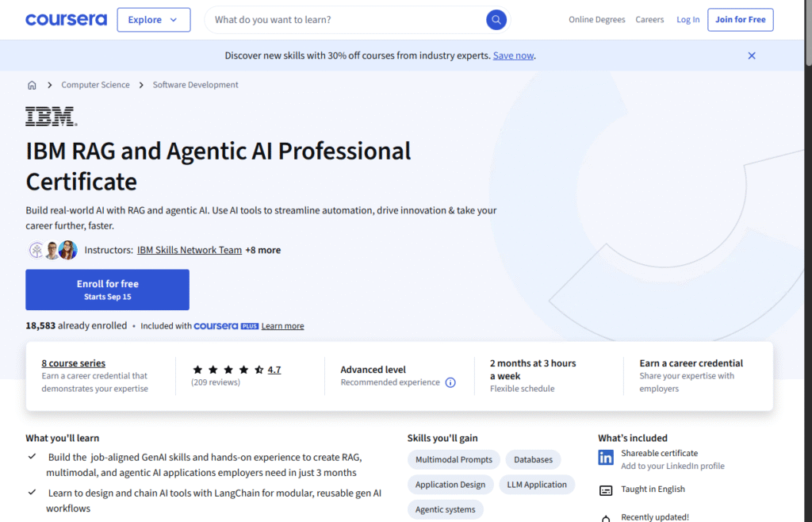The image size is (812, 522).
Task: Click Enroll for free button
Action: point(107,290)
